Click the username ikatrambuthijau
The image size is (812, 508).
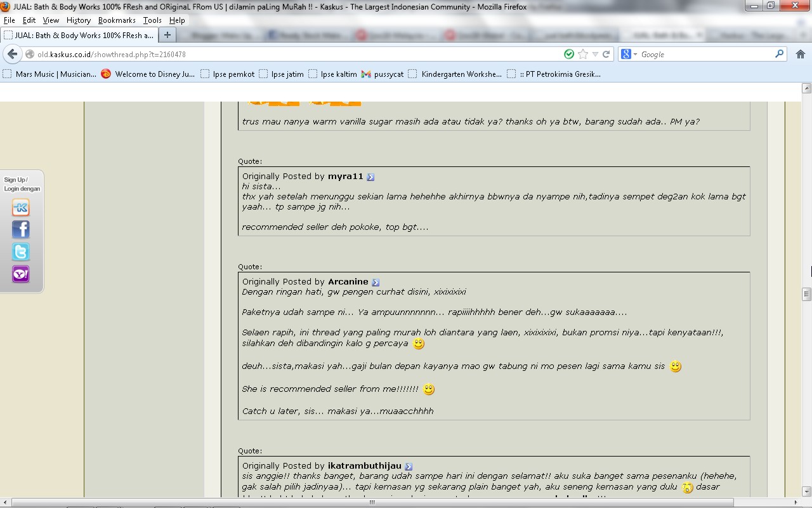(365, 466)
